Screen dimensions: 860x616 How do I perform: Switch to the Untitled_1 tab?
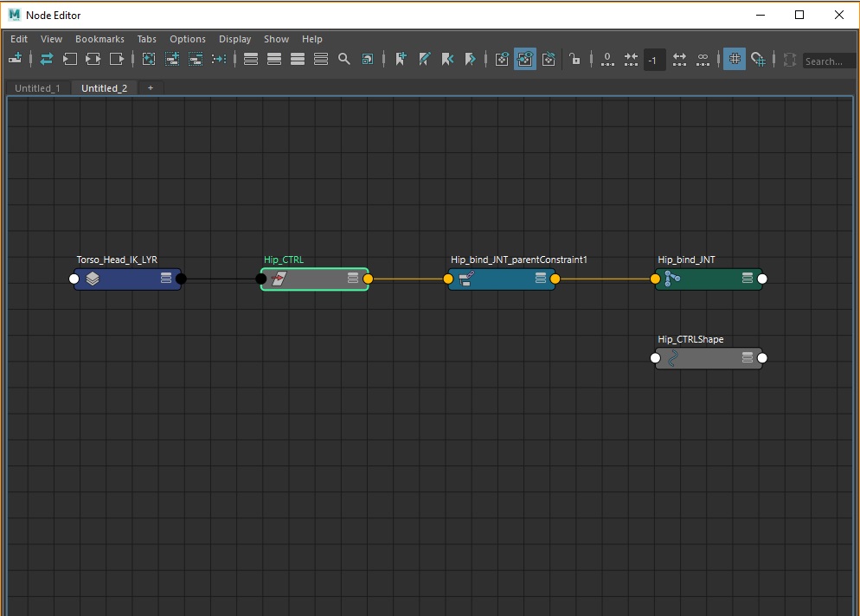(x=37, y=88)
